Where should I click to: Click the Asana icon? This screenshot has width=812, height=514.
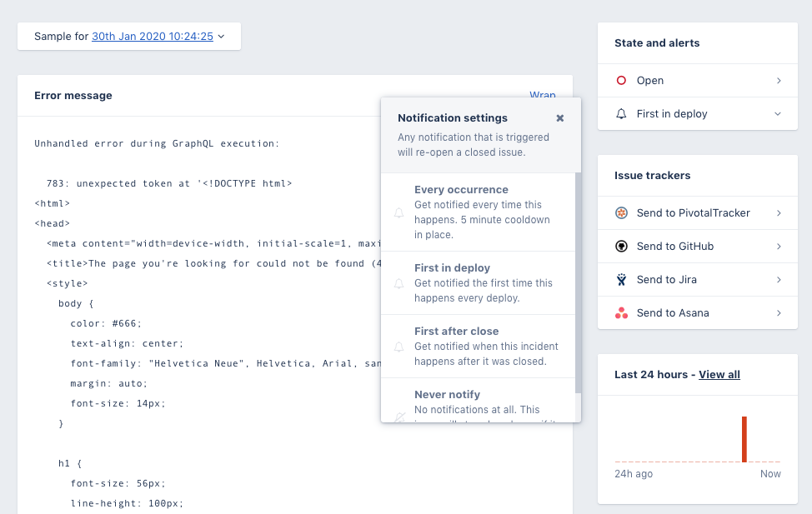pyautogui.click(x=620, y=312)
